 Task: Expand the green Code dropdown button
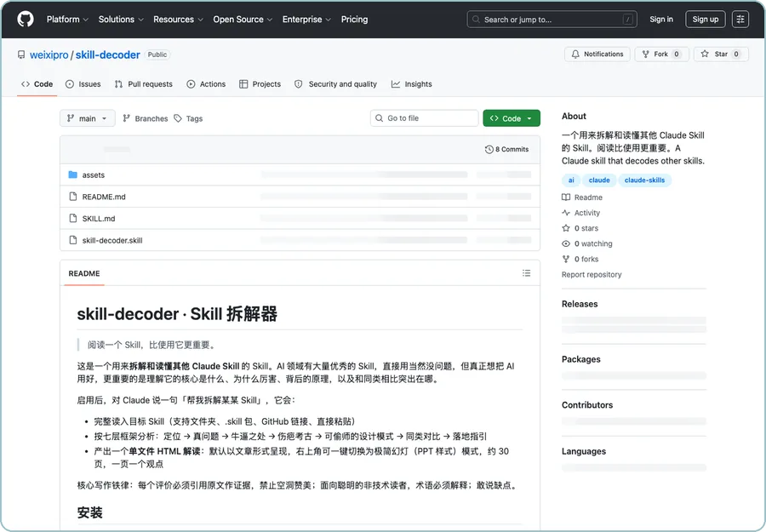(512, 118)
